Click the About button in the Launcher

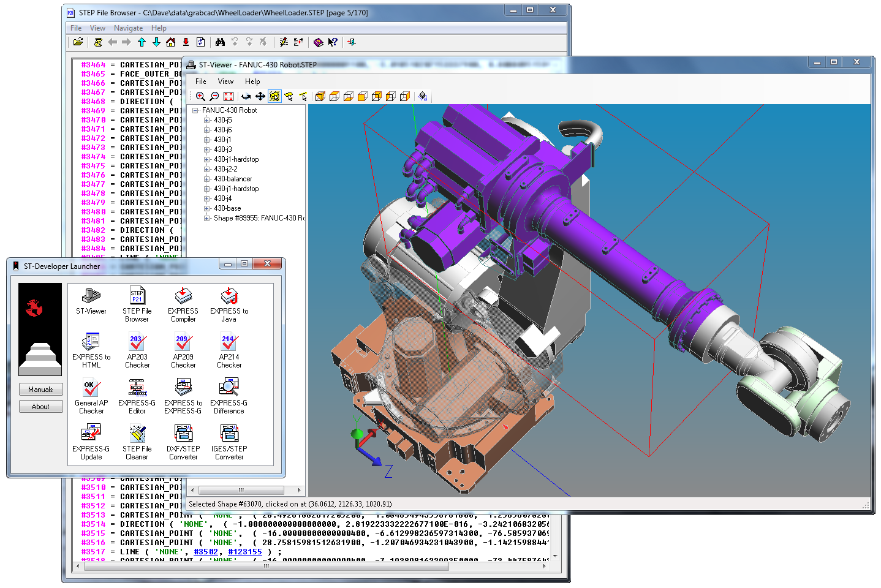[x=40, y=407]
